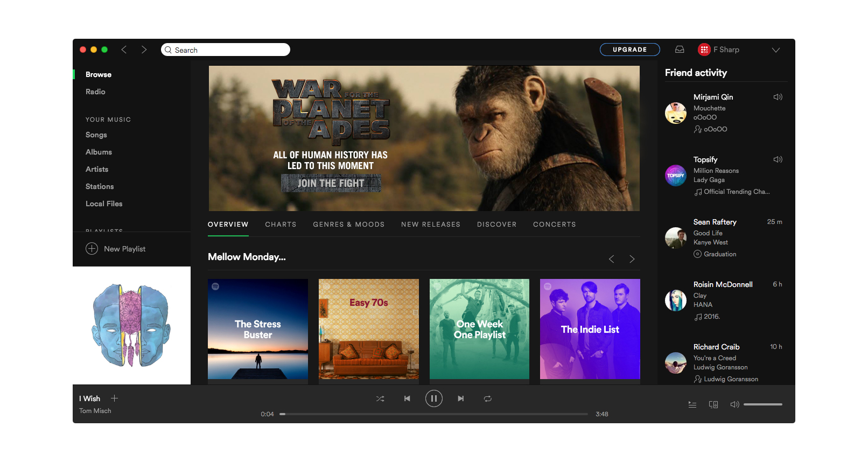
Task: Open One Week One Playlist cover
Action: [x=480, y=329]
